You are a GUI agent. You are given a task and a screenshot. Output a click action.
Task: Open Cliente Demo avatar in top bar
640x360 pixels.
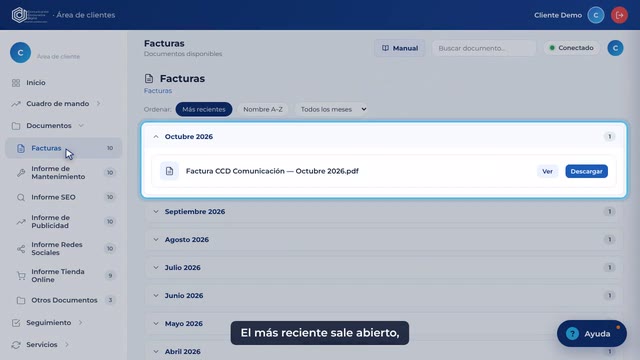pos(596,15)
